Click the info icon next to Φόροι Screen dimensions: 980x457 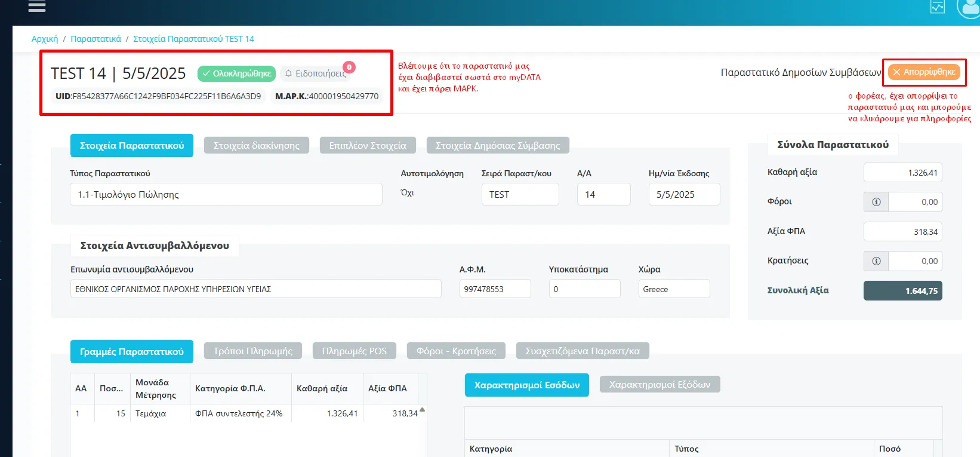pos(876,202)
